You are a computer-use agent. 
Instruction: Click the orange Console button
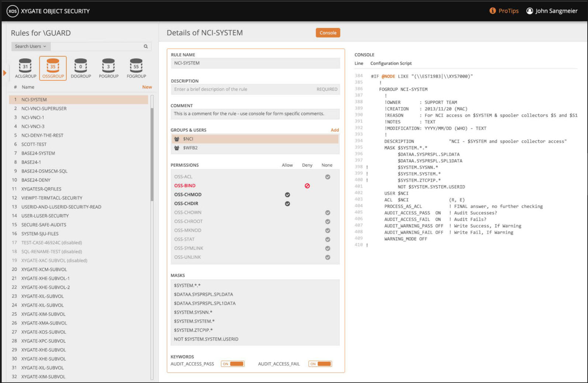(328, 33)
